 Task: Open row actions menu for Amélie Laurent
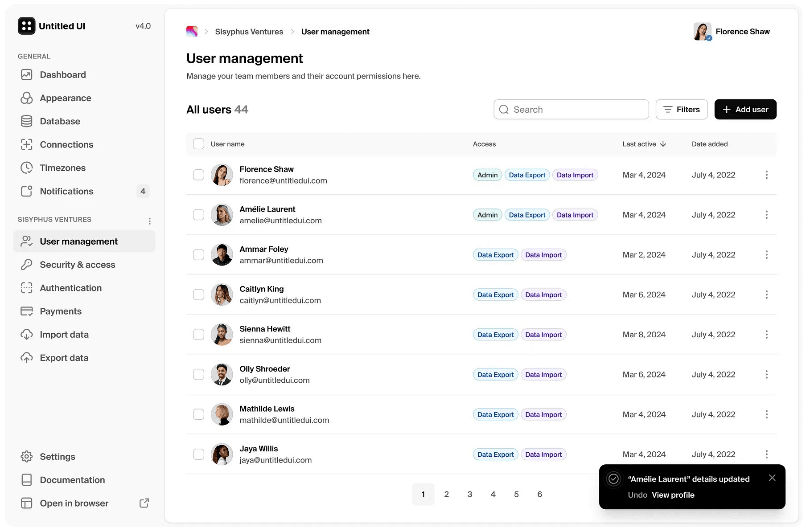pyautogui.click(x=766, y=215)
